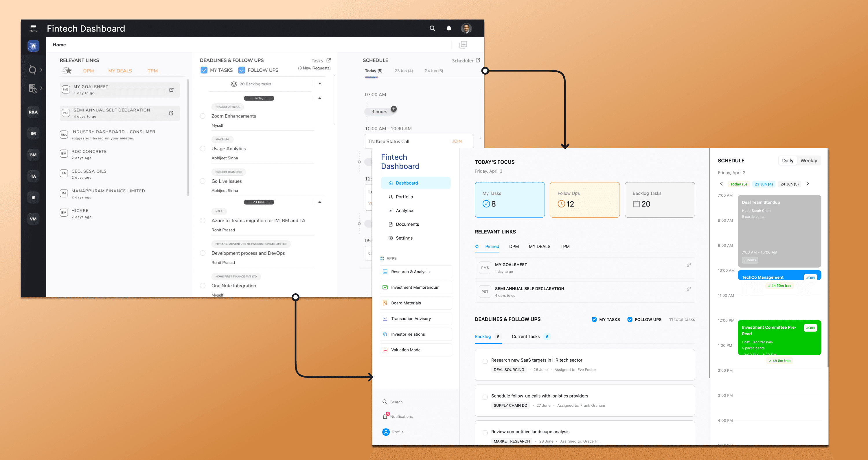
Task: Join the TN Kelp Status Call
Action: point(457,141)
